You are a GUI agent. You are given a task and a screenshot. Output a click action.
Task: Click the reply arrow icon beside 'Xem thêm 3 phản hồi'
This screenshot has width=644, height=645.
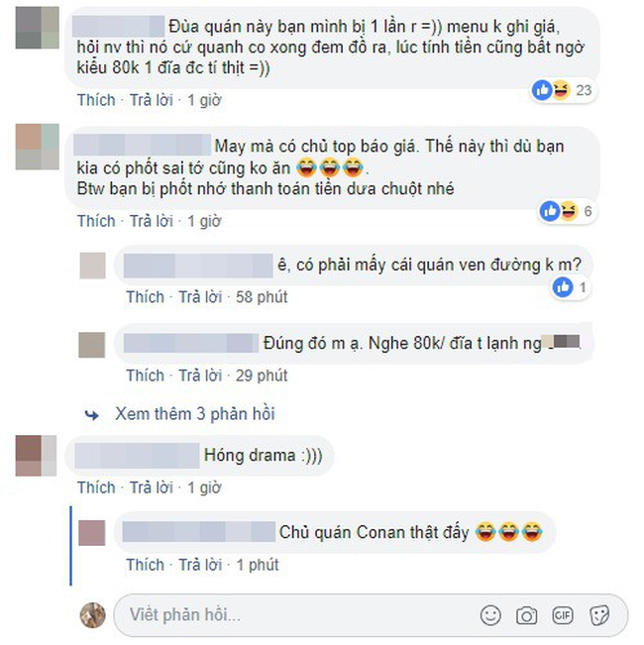pos(92,415)
